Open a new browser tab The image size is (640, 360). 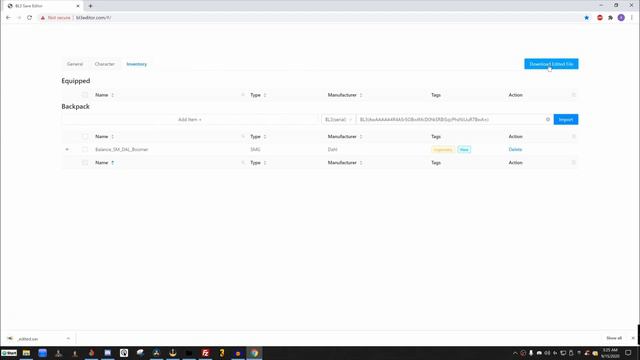tap(90, 6)
